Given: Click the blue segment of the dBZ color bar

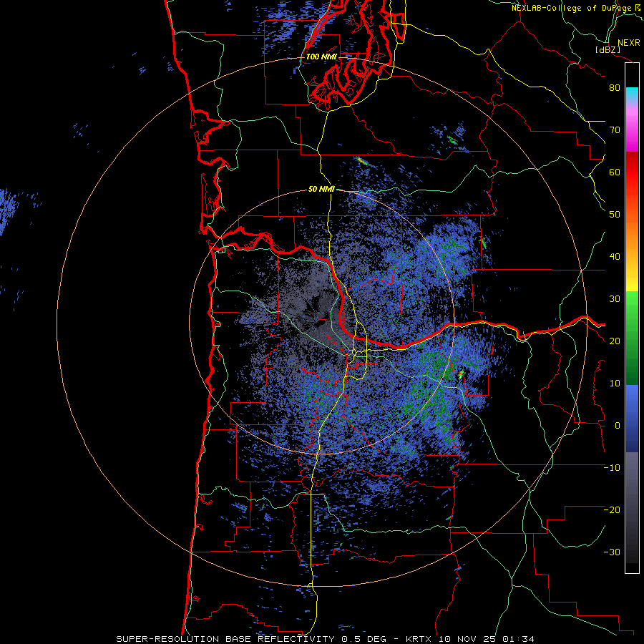Looking at the screenshot, I should 632,418.
